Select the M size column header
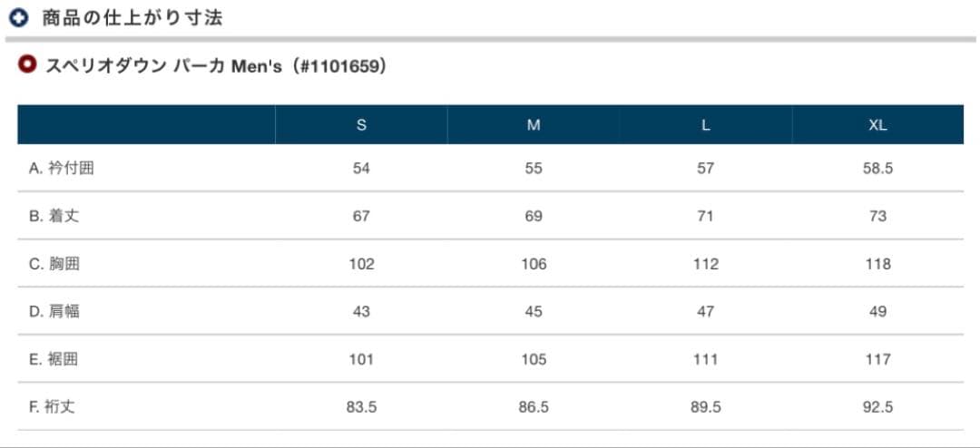The image size is (980, 448). [534, 125]
